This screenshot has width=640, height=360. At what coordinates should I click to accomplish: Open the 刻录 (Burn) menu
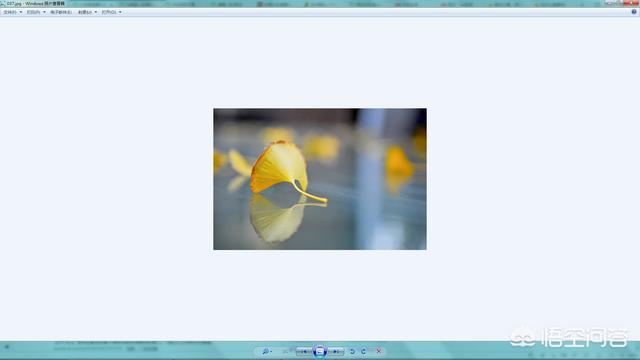(x=87, y=12)
